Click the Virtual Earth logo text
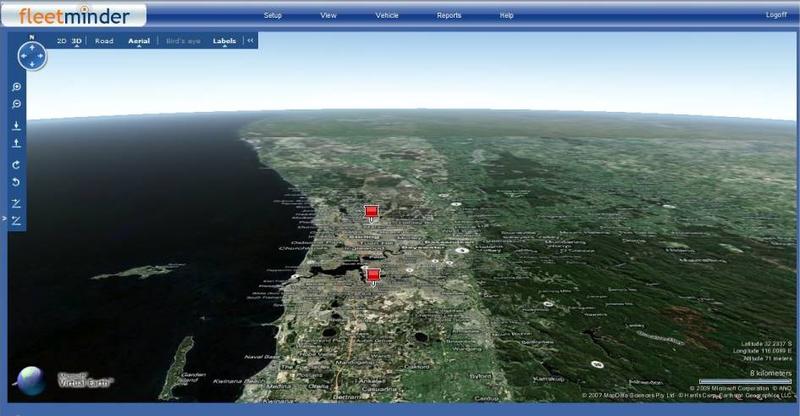The image size is (800, 416). (x=85, y=380)
